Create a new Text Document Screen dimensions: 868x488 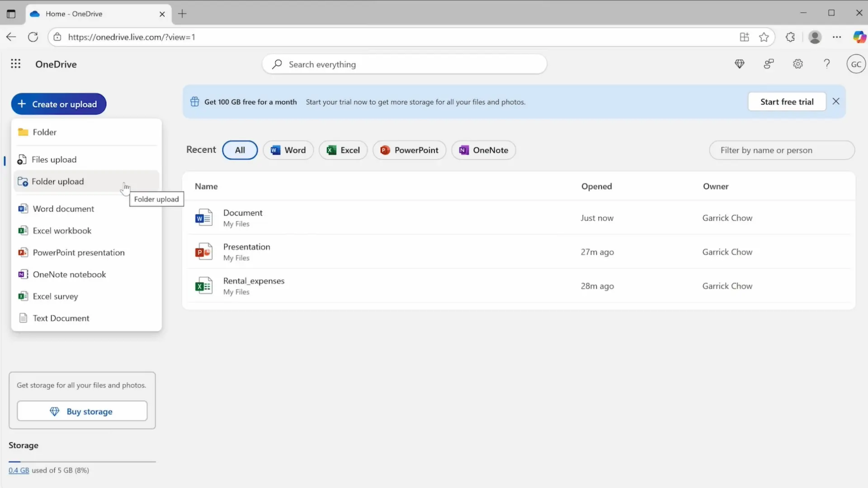point(86,318)
